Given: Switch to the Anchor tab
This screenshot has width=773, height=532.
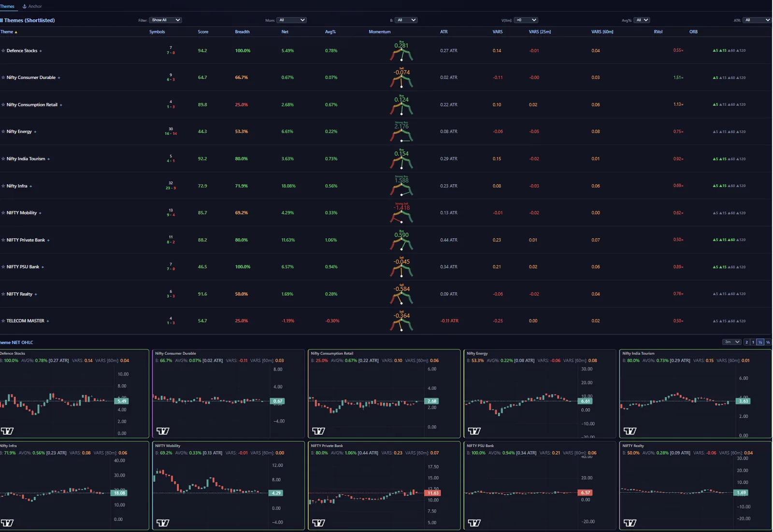Looking at the screenshot, I should pyautogui.click(x=32, y=6).
